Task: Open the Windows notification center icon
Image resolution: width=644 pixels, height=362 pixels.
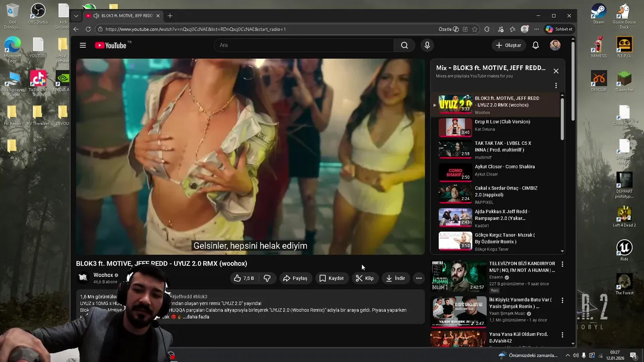Action: (x=633, y=355)
